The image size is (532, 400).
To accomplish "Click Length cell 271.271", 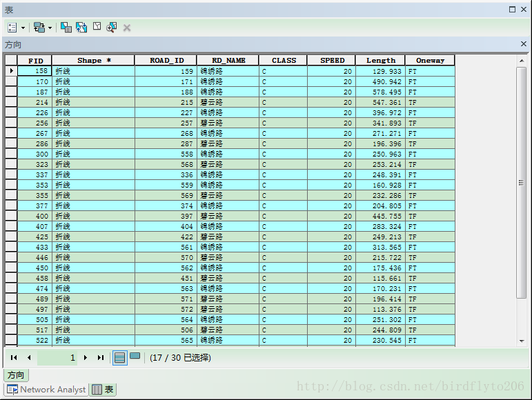I will click(380, 133).
